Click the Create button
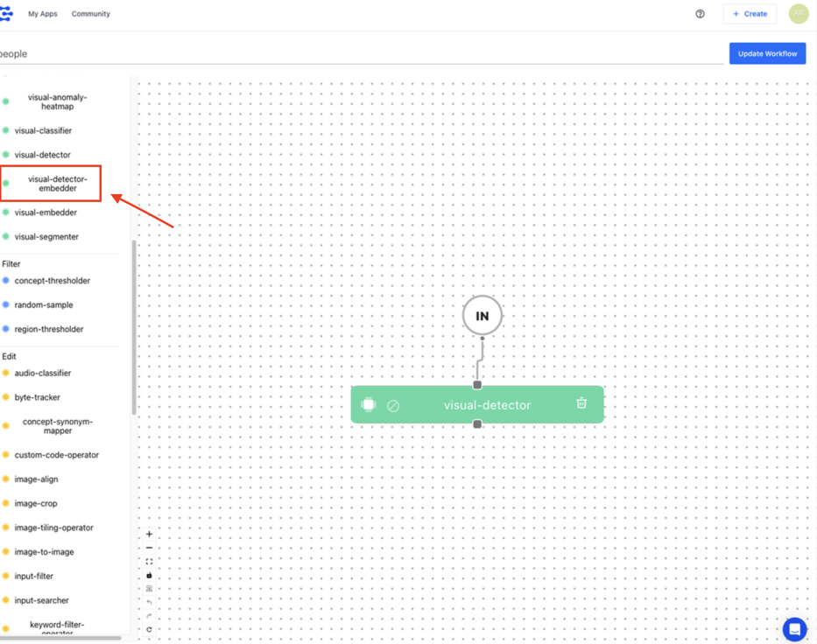The image size is (817, 644). click(750, 14)
